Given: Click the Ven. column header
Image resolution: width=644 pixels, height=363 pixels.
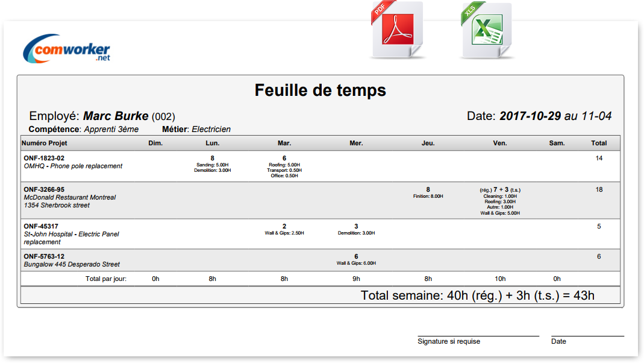Looking at the screenshot, I should (499, 144).
